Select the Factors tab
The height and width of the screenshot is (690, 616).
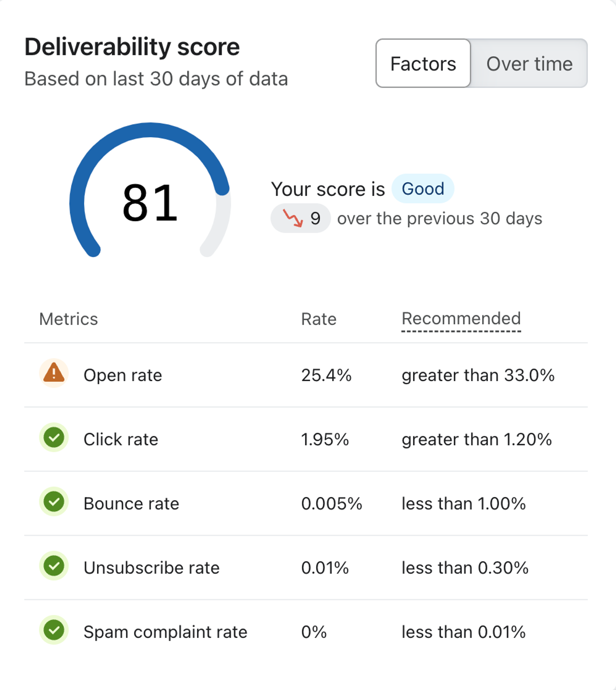pyautogui.click(x=423, y=64)
